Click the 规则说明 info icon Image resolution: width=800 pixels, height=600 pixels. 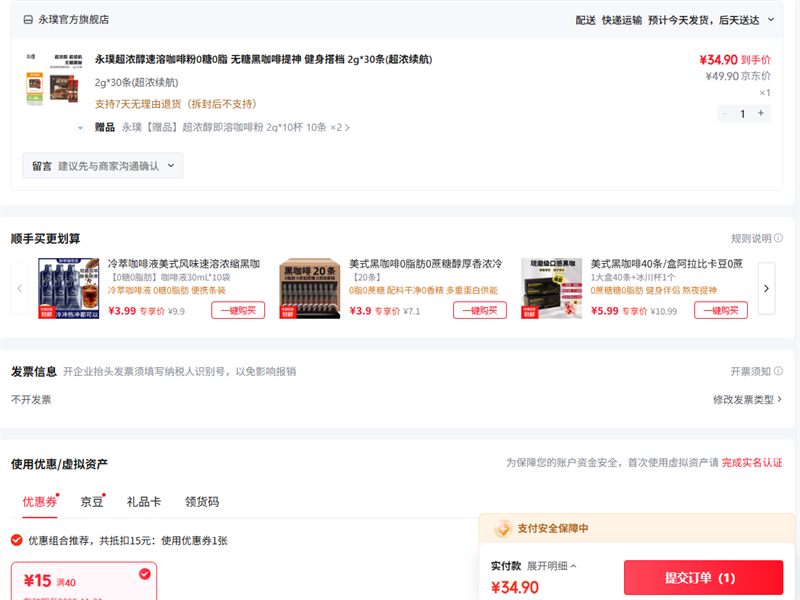click(x=778, y=238)
